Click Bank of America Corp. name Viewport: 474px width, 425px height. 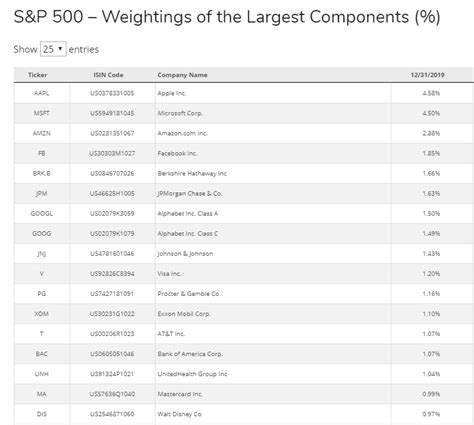click(190, 354)
